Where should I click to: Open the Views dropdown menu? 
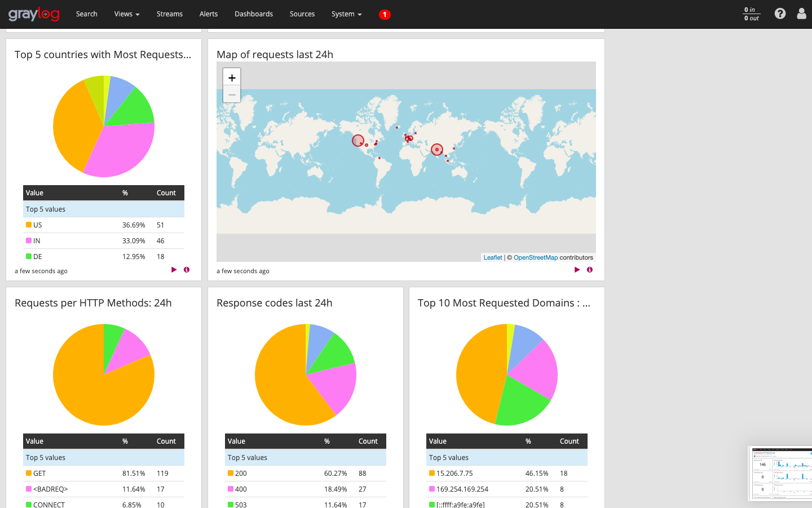click(127, 14)
